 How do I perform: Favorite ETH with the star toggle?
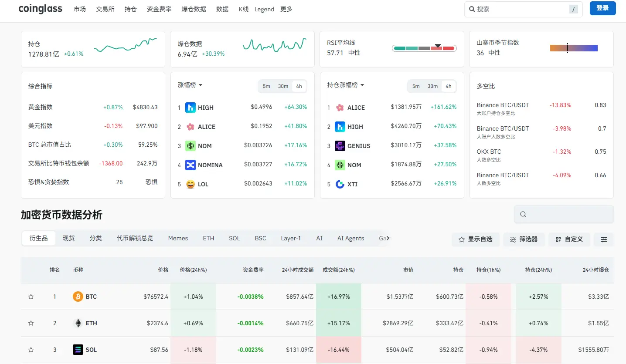(x=31, y=324)
